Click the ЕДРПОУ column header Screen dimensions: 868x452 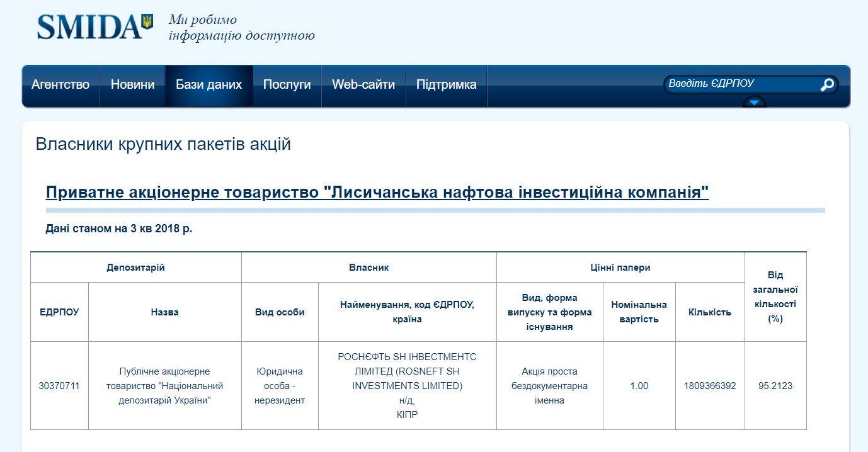59,312
